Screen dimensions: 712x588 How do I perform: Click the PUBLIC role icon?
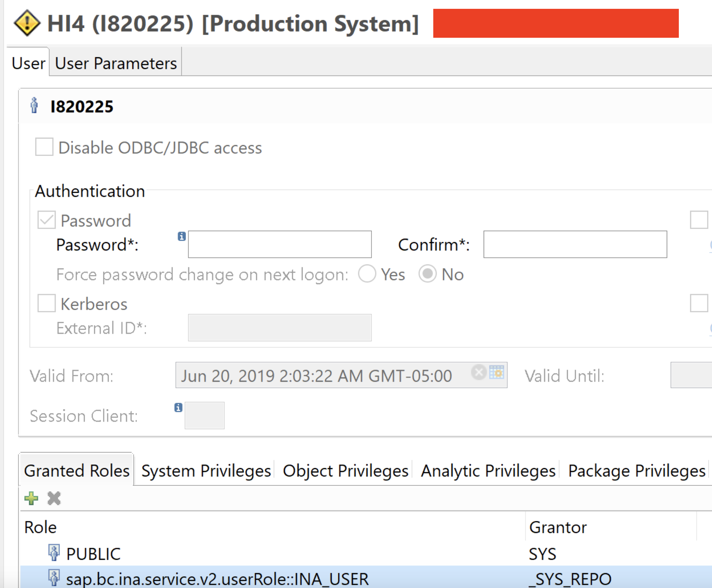pos(54,553)
